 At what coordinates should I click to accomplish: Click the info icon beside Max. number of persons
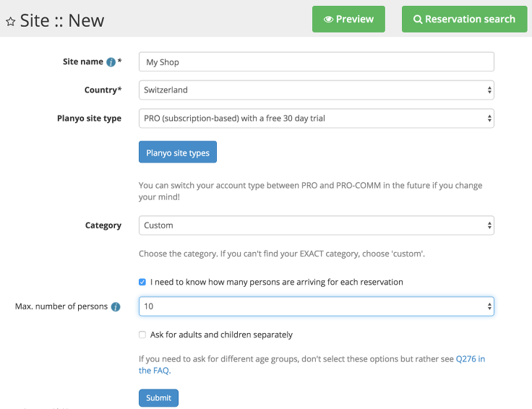116,307
